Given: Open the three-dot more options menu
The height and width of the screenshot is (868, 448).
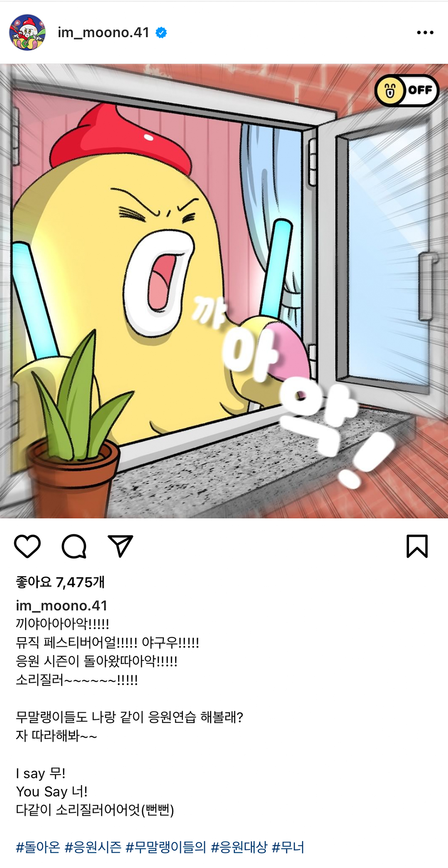Looking at the screenshot, I should 425,32.
